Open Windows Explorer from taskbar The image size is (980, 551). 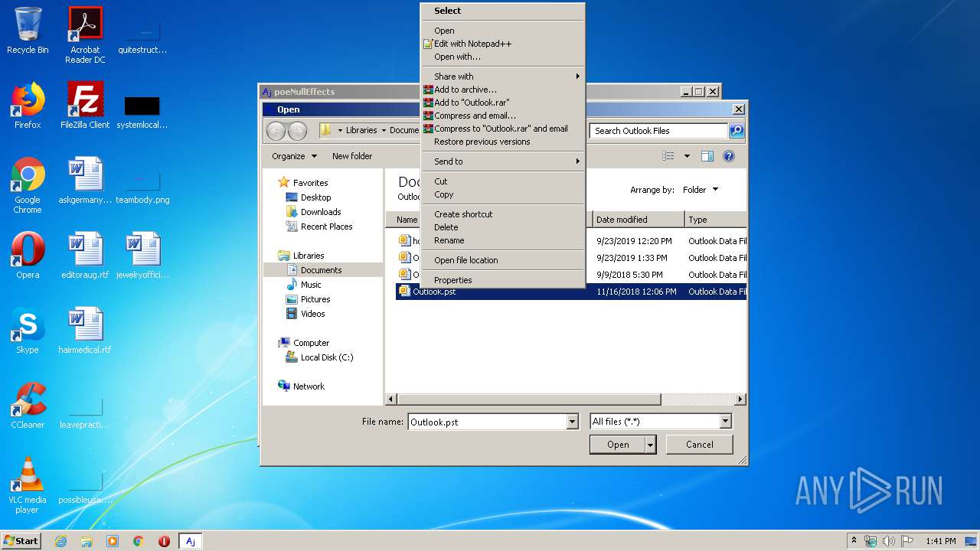(x=87, y=541)
